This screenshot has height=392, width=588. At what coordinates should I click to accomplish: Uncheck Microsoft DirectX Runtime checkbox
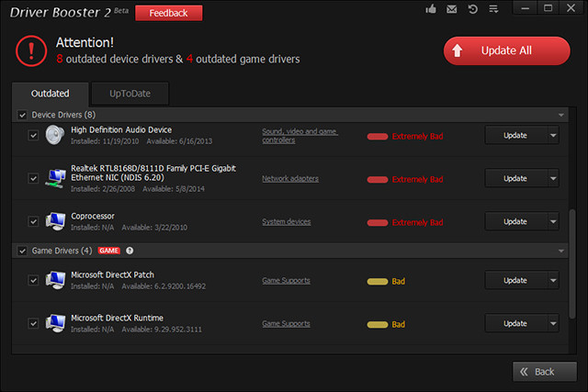pyautogui.click(x=33, y=323)
